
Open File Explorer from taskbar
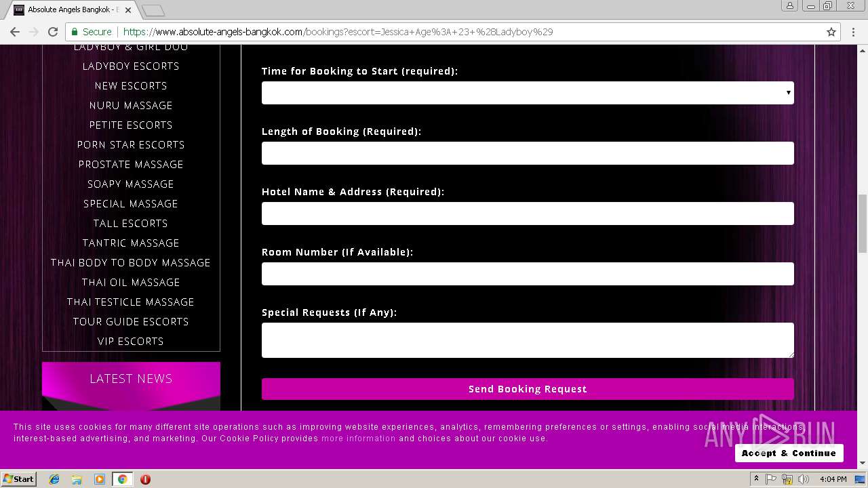tap(77, 479)
